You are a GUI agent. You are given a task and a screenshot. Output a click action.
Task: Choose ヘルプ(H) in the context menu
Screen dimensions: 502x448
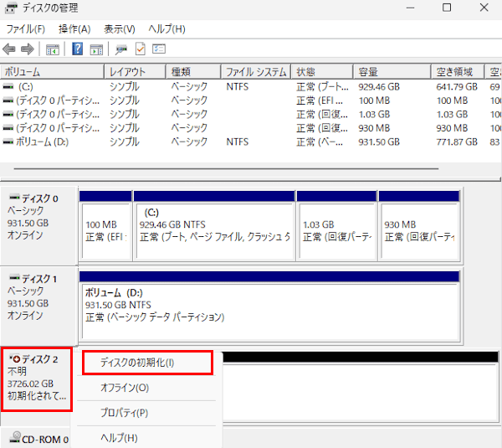(146, 437)
